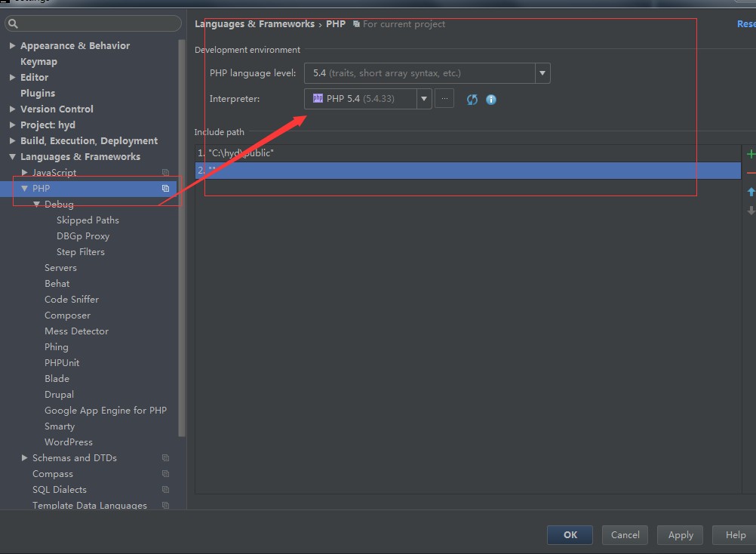
Task: Click the Apply button
Action: point(680,535)
